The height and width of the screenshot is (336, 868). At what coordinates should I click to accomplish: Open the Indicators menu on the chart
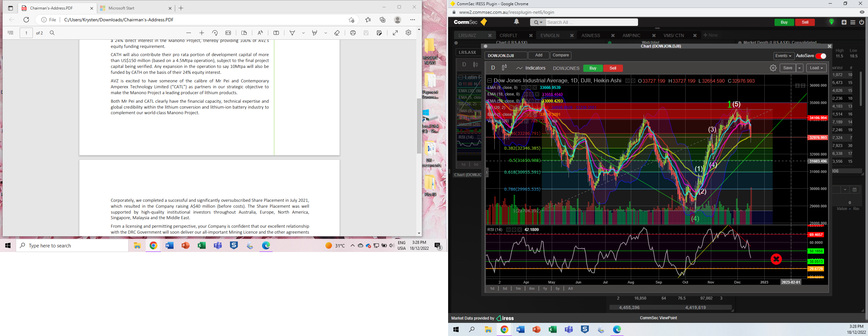531,68
